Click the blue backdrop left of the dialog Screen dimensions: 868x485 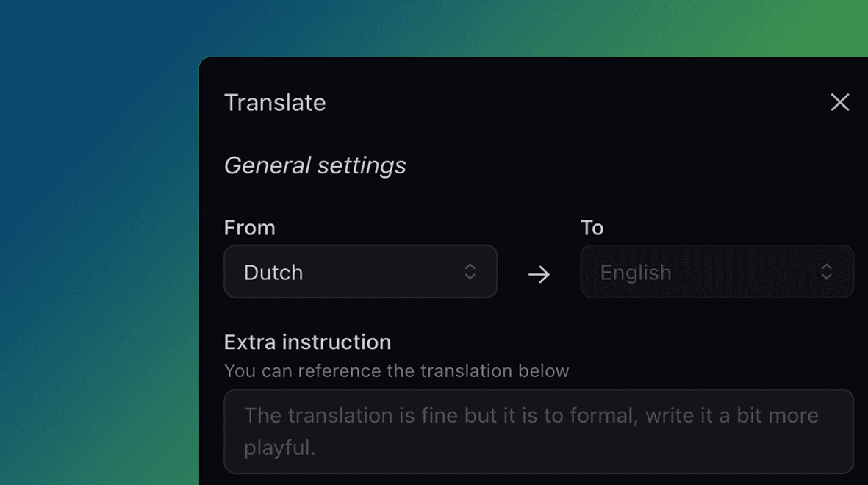96,184
